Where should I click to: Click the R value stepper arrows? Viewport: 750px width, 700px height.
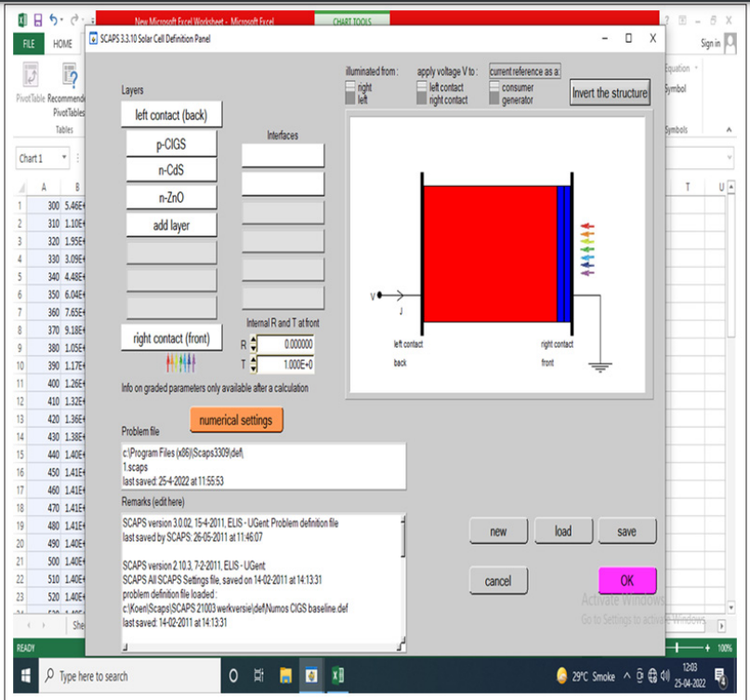(254, 344)
